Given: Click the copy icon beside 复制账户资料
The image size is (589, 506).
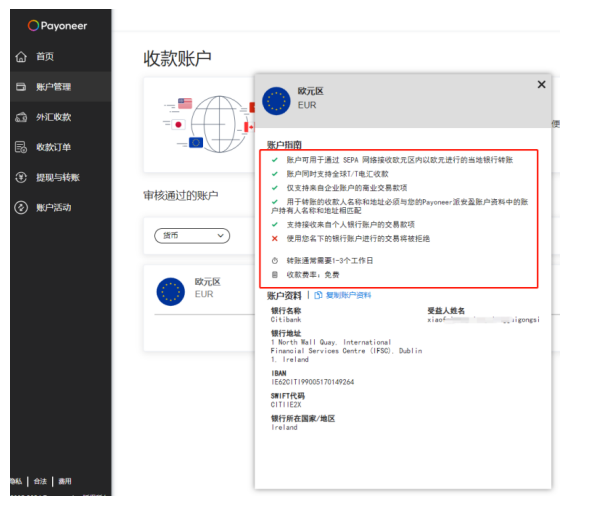Looking at the screenshot, I should (318, 295).
